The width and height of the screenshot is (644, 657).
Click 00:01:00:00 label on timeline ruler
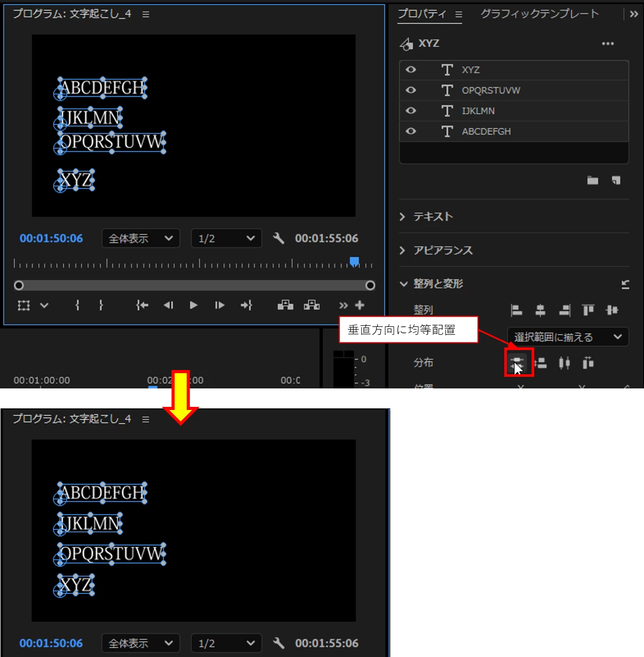point(42,380)
